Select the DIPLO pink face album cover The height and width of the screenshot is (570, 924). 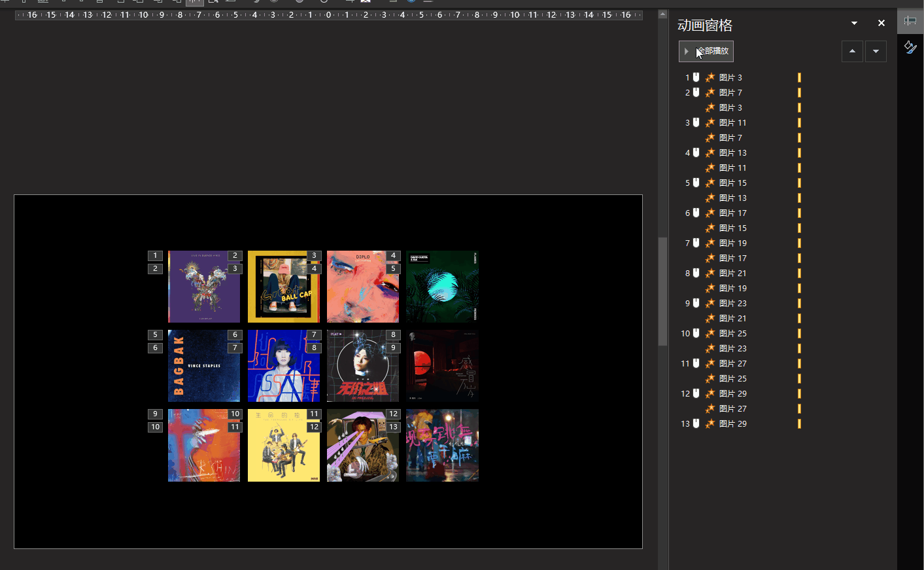(x=363, y=287)
